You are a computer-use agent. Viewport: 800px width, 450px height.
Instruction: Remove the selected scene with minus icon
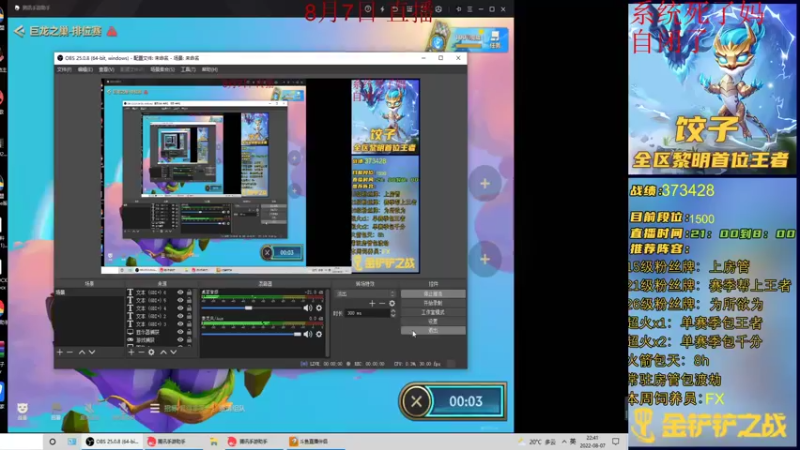coord(70,352)
